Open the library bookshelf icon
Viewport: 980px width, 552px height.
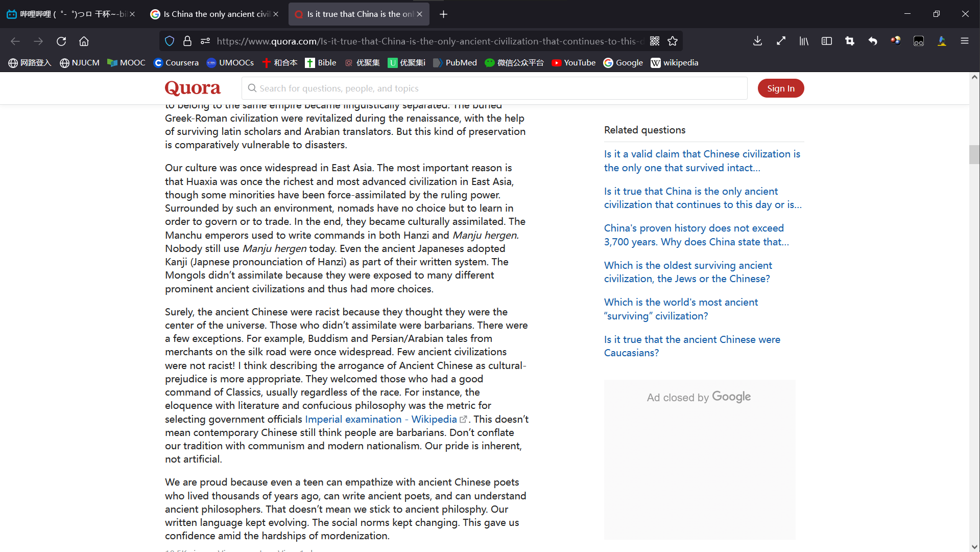tap(804, 41)
